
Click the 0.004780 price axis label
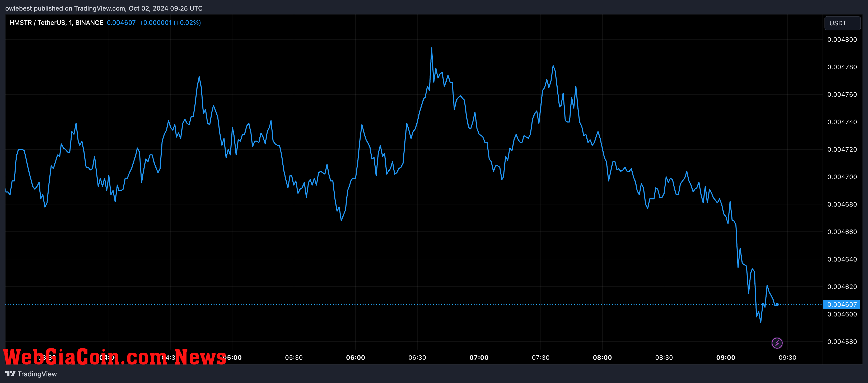[842, 67]
